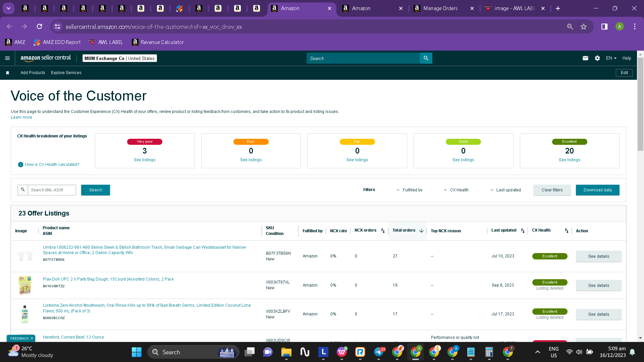Bookmark this page with the star icon
This screenshot has height=362, width=644.
584,26
